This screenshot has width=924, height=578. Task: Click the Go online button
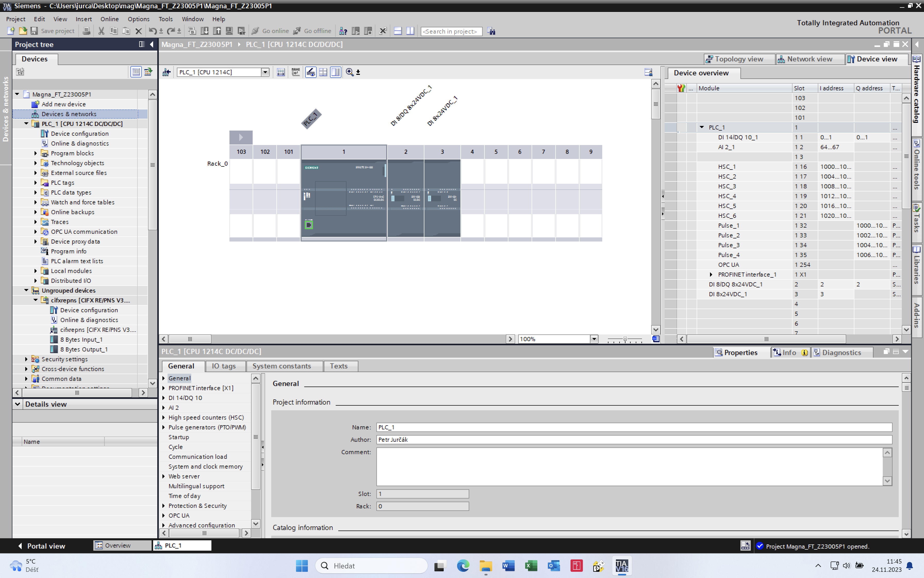[x=270, y=31]
